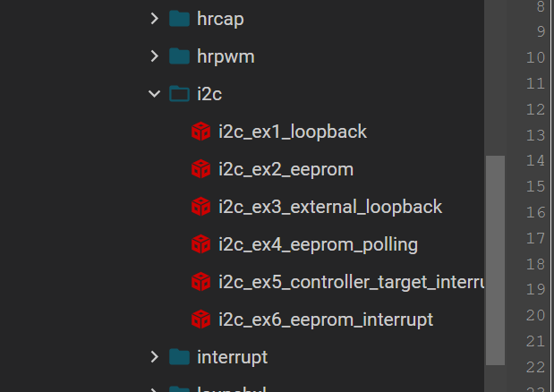This screenshot has height=392, width=554.
Task: Click the vertical scrollbar thumb of the tree
Action: (495, 260)
